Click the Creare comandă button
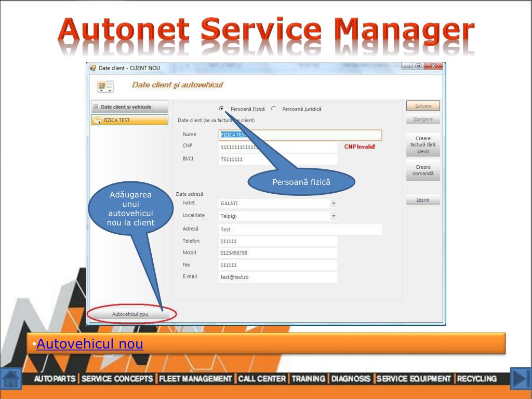The image size is (532, 399). [x=423, y=170]
